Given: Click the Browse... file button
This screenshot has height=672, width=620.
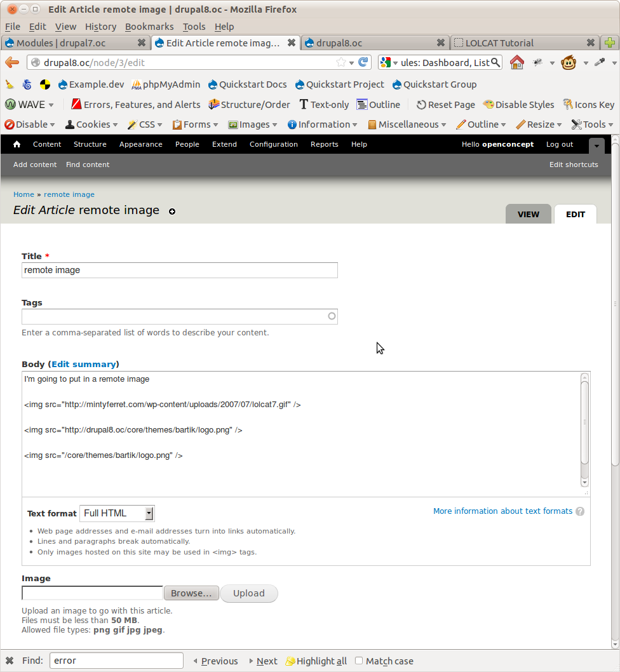Looking at the screenshot, I should click(x=191, y=593).
